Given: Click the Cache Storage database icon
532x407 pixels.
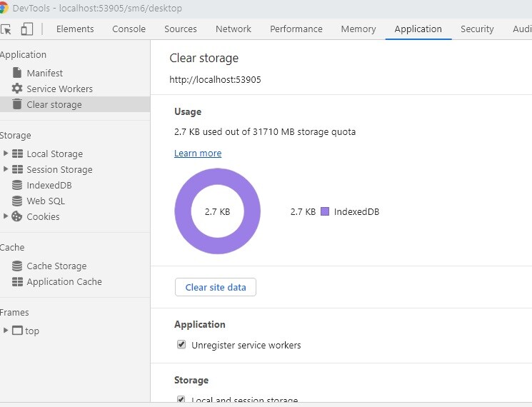Looking at the screenshot, I should [17, 266].
